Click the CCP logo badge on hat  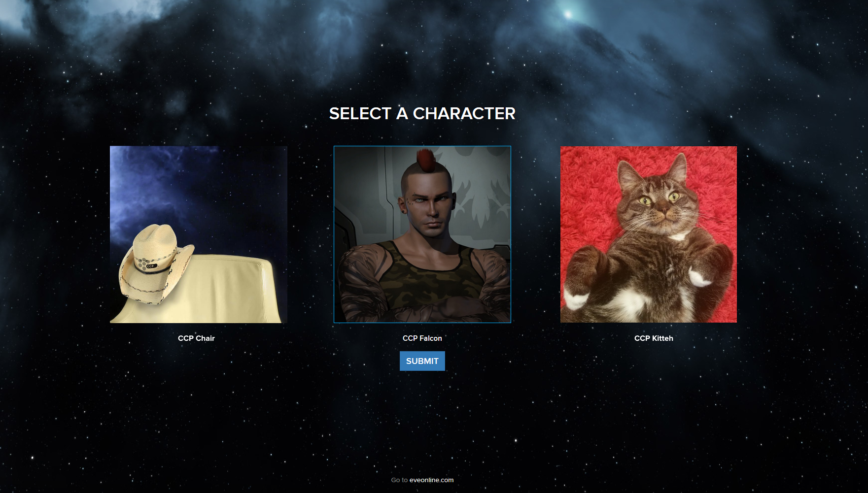click(x=151, y=266)
